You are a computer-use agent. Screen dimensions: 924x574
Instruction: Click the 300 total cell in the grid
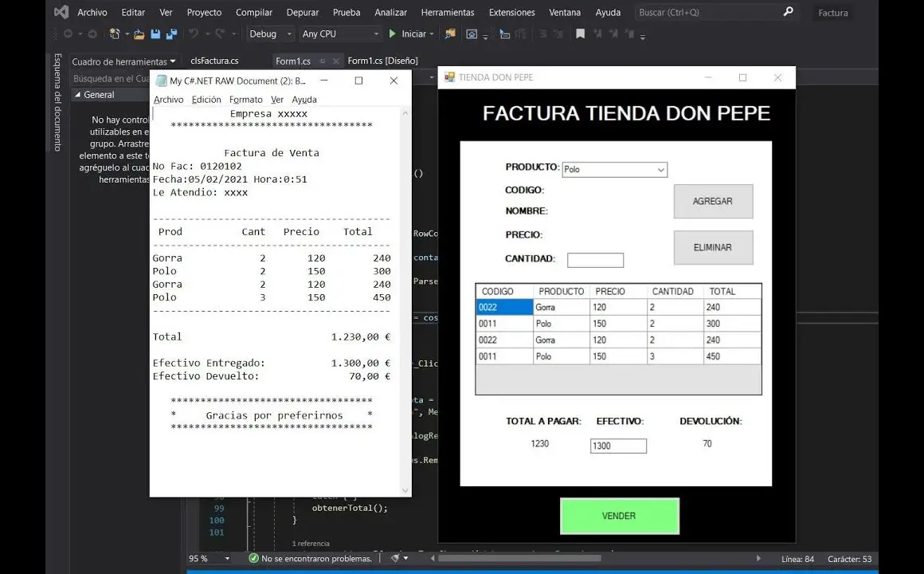point(732,324)
